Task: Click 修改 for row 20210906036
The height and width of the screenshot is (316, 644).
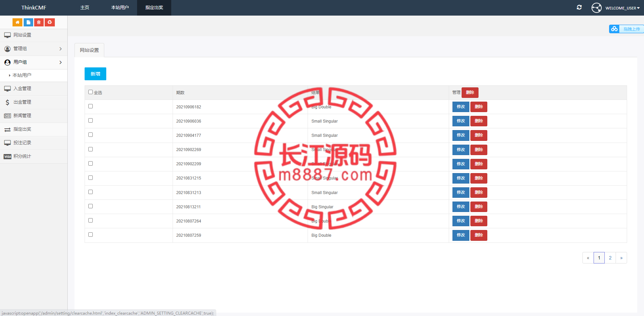Action: 461,121
